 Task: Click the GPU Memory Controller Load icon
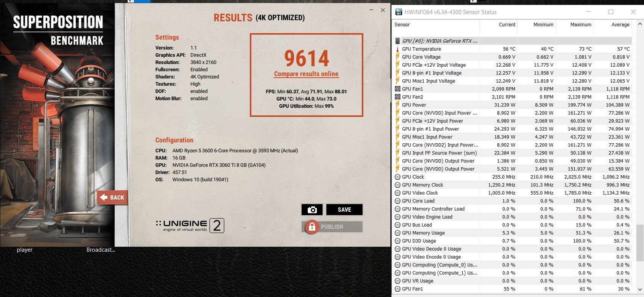pos(398,209)
